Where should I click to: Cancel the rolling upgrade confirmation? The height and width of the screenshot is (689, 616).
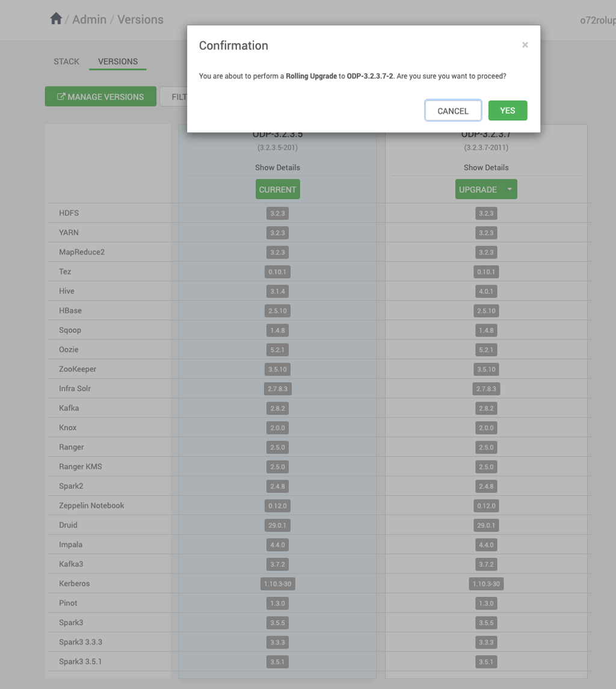[x=453, y=111]
